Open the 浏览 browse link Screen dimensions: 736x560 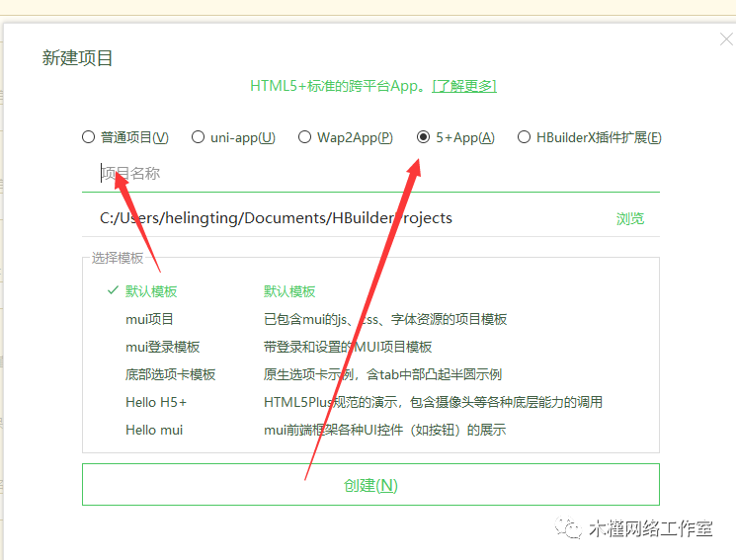tap(630, 218)
